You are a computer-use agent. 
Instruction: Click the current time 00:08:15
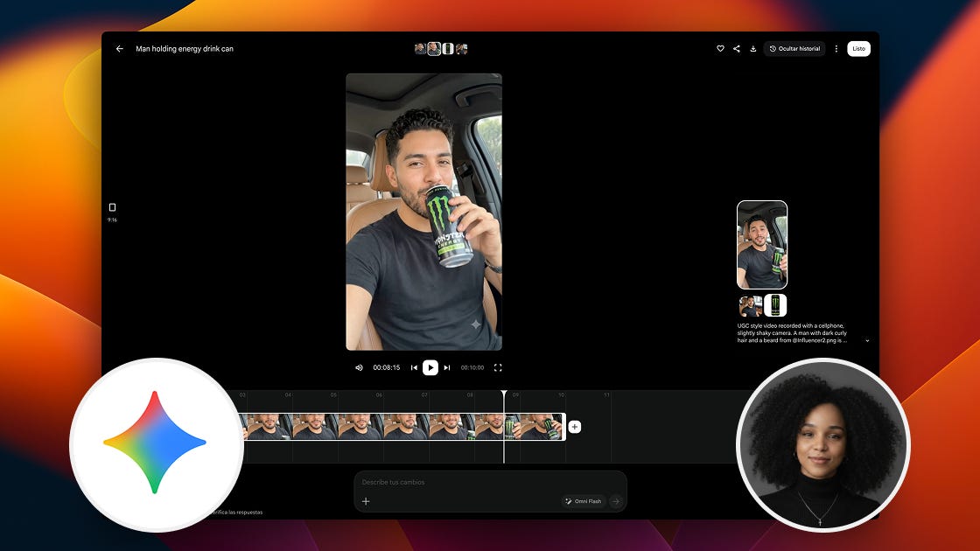[386, 368]
